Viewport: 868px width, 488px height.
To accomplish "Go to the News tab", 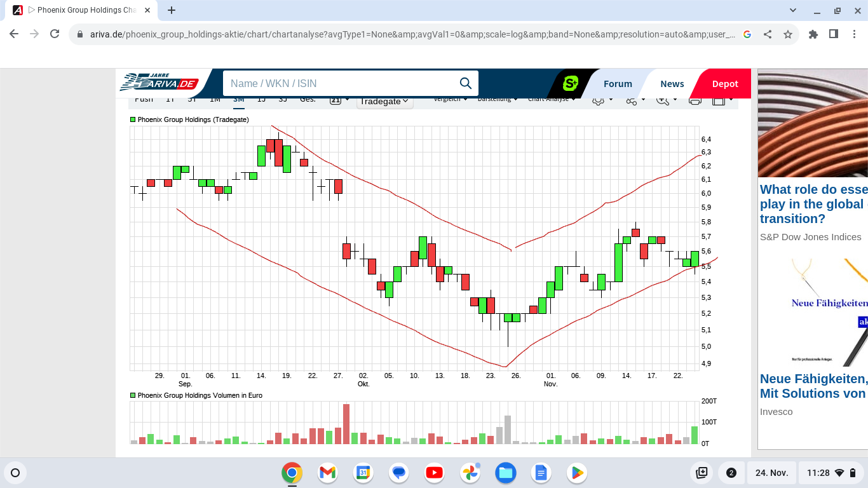I will tap(672, 84).
